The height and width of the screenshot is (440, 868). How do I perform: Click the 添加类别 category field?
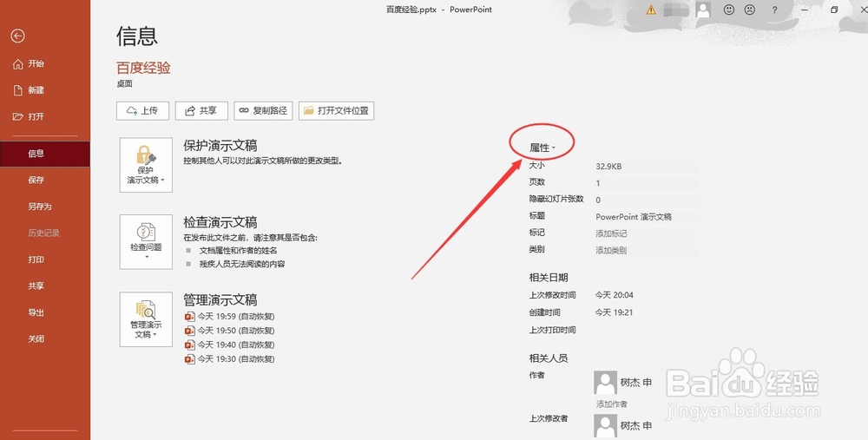click(x=647, y=250)
